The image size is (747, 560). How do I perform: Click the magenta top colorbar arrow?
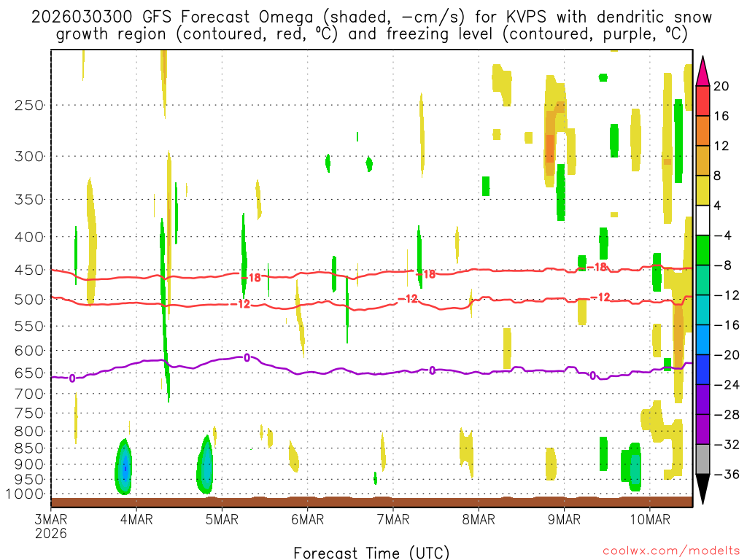coord(703,71)
